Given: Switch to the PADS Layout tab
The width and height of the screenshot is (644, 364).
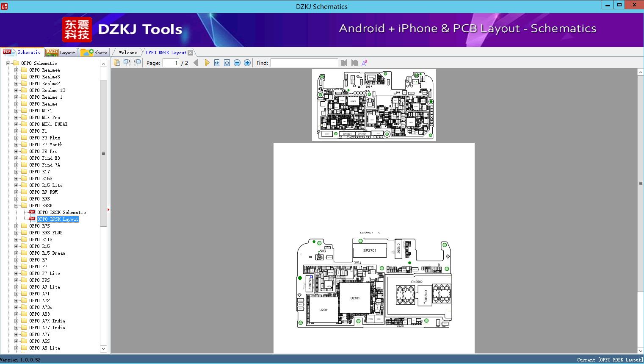Looking at the screenshot, I should (x=61, y=53).
